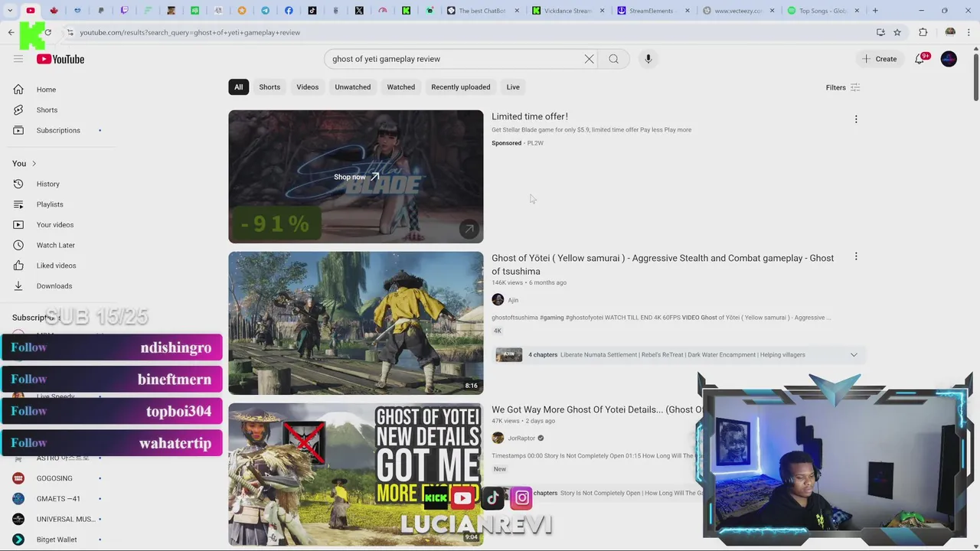Click the browser address bar
The height and width of the screenshot is (551, 980).
coord(459,32)
